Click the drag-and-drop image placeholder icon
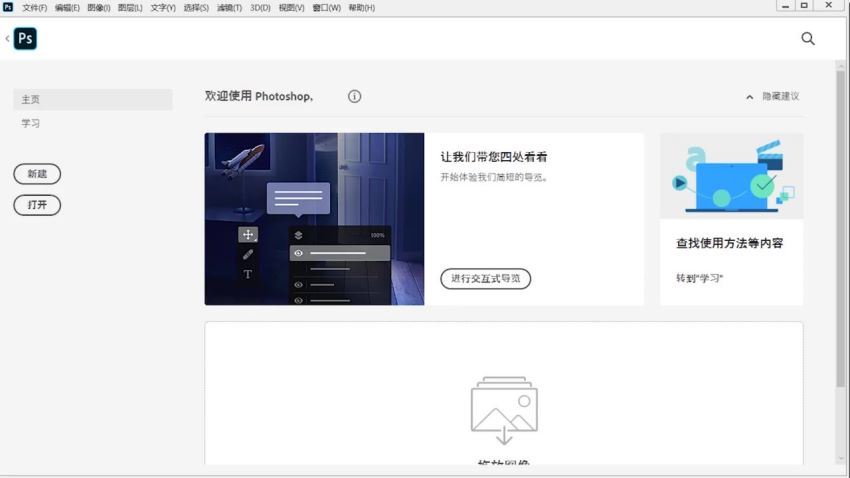This screenshot has height=478, width=850. pos(504,410)
